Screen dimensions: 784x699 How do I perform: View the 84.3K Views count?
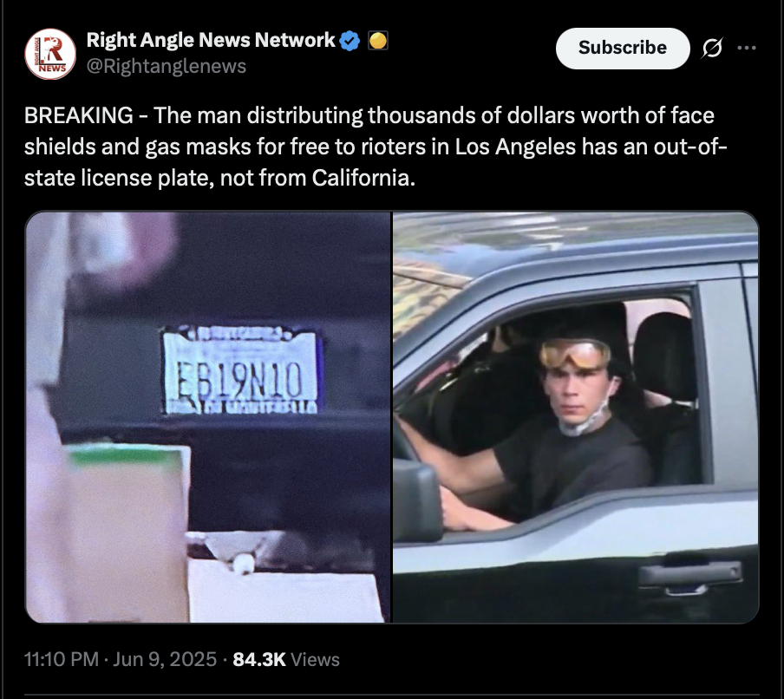(286, 659)
